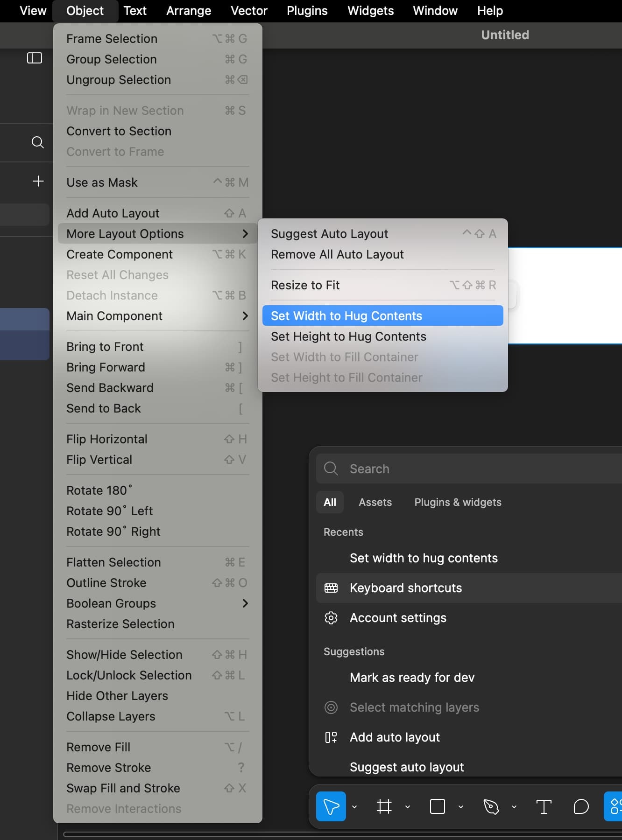
Task: Switch to the Plugins & widgets tab
Action: coord(458,502)
